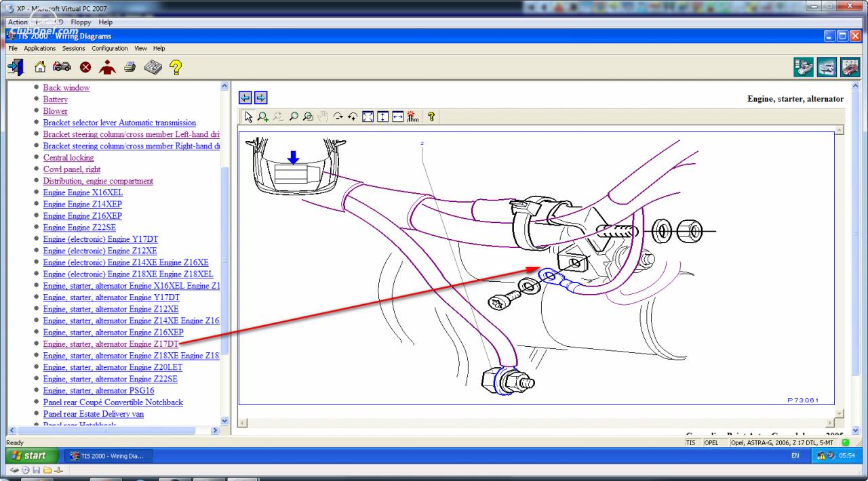Open the Cowl panel, right link
Screen dimensions: 868x481
pos(72,169)
